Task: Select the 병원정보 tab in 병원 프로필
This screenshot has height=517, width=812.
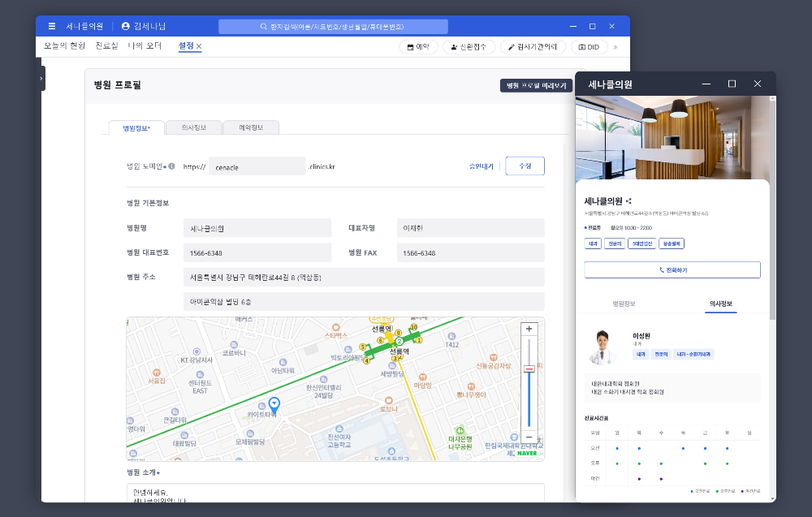Action: tap(136, 127)
